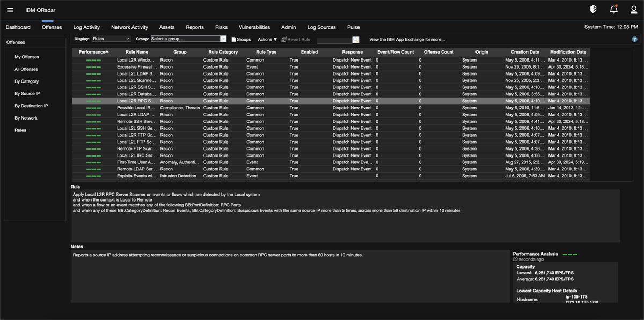Select Rules in the Offenses sidebar
The width and height of the screenshot is (644, 320).
click(x=21, y=130)
